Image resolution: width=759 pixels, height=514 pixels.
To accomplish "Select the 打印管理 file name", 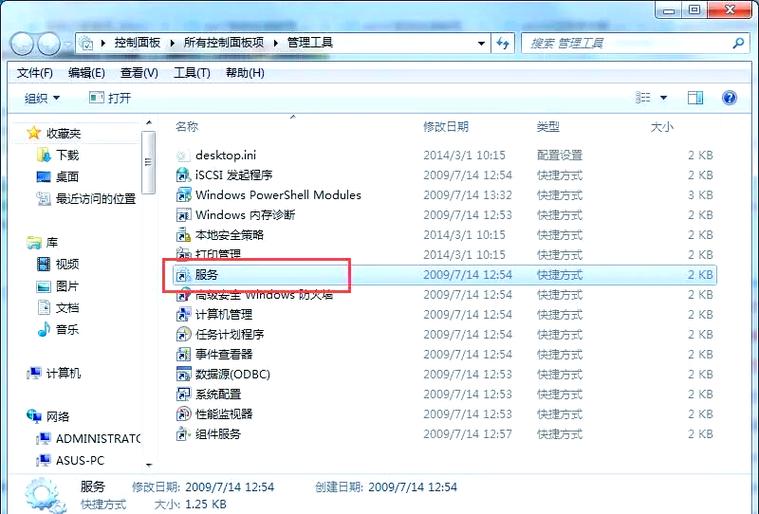I will [x=218, y=255].
